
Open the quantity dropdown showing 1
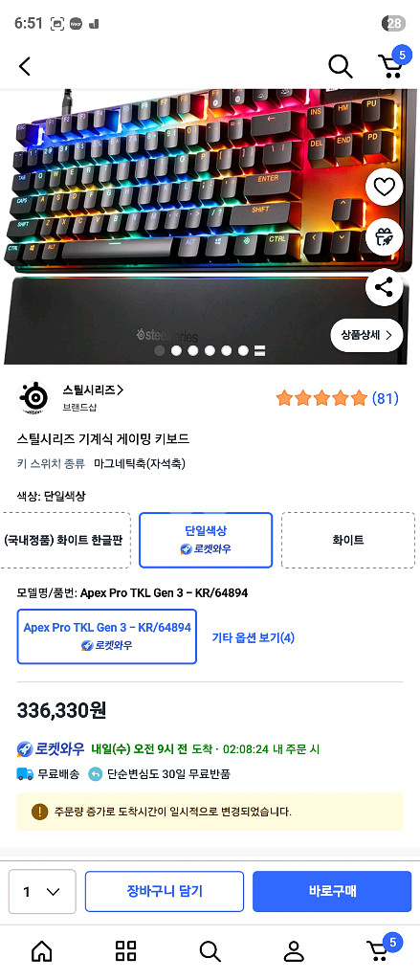coord(42,892)
